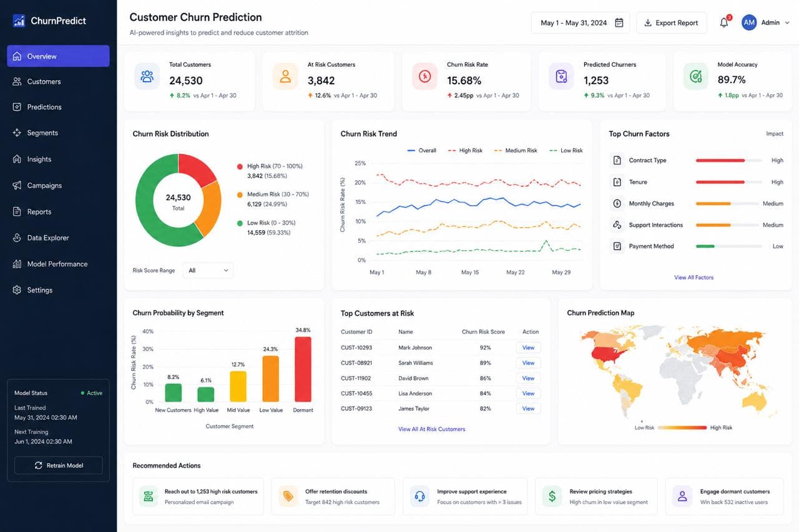This screenshot has height=532, width=799.
Task: Open the May 1 - May 31 date picker
Action: (581, 22)
